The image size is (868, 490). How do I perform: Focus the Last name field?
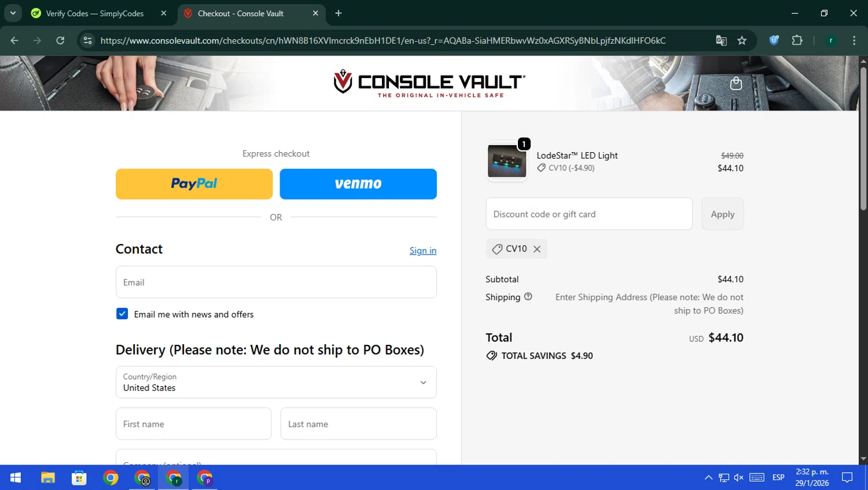pyautogui.click(x=358, y=424)
